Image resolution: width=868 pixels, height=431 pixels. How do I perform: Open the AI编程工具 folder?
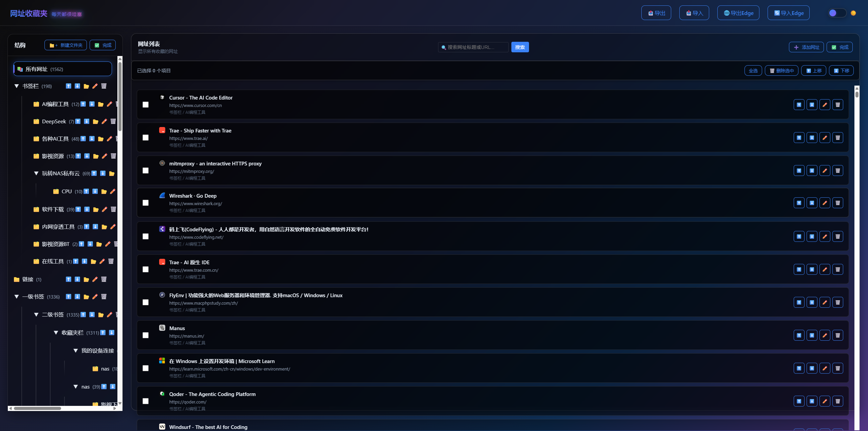[55, 104]
